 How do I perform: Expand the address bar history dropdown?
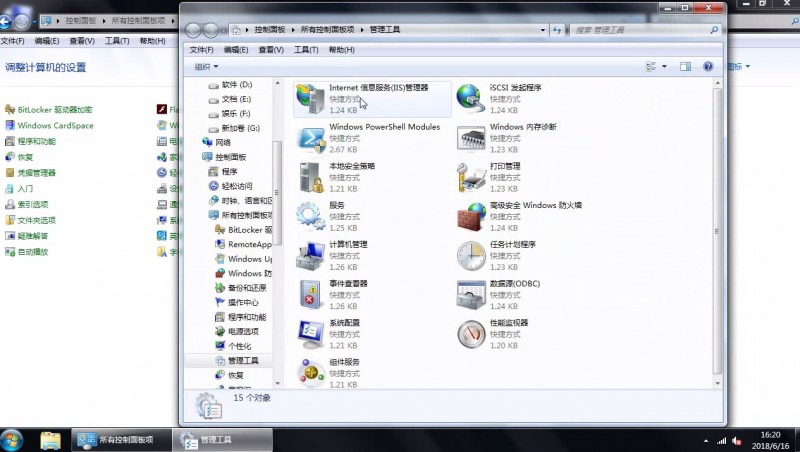(x=542, y=30)
